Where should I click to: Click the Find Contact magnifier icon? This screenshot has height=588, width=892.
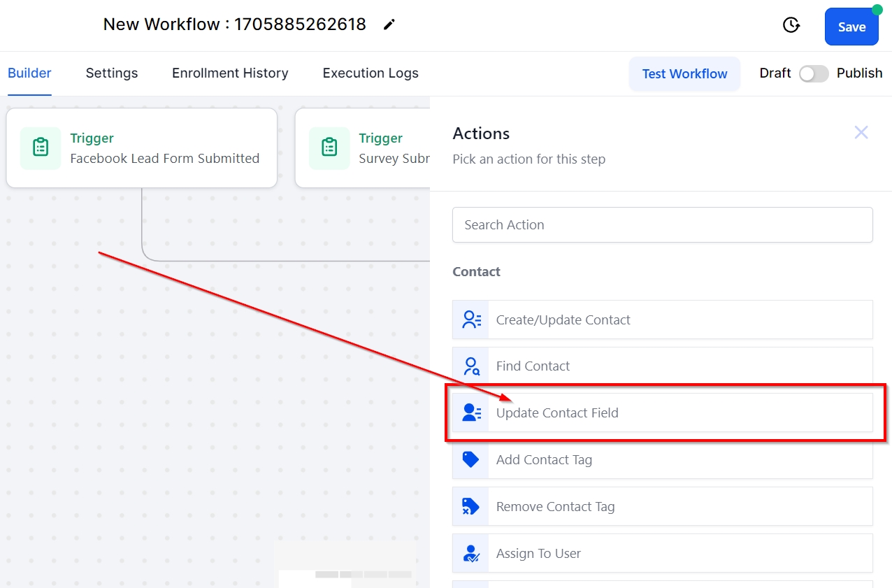pos(471,366)
